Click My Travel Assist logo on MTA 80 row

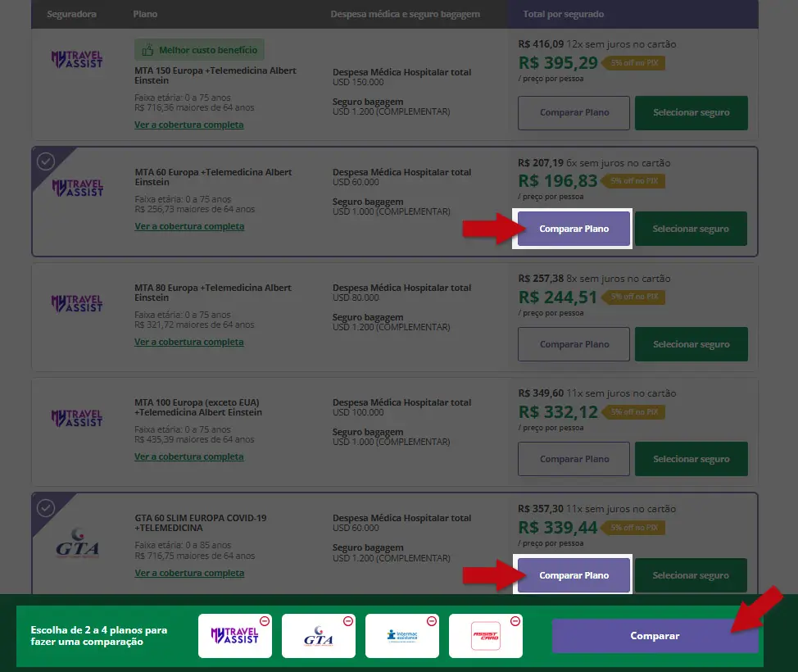(77, 303)
